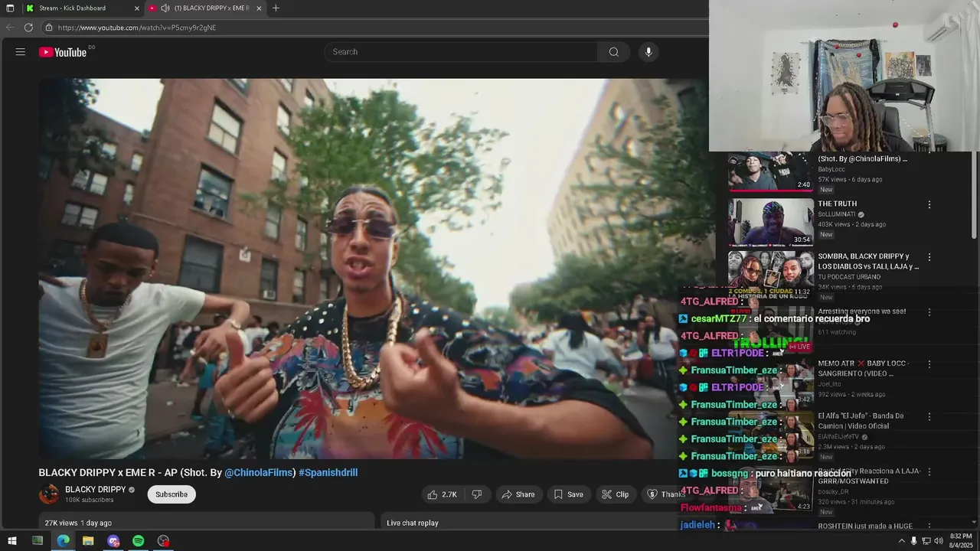980x551 pixels.
Task: Open options for Arresting everyone live video
Action: [929, 312]
